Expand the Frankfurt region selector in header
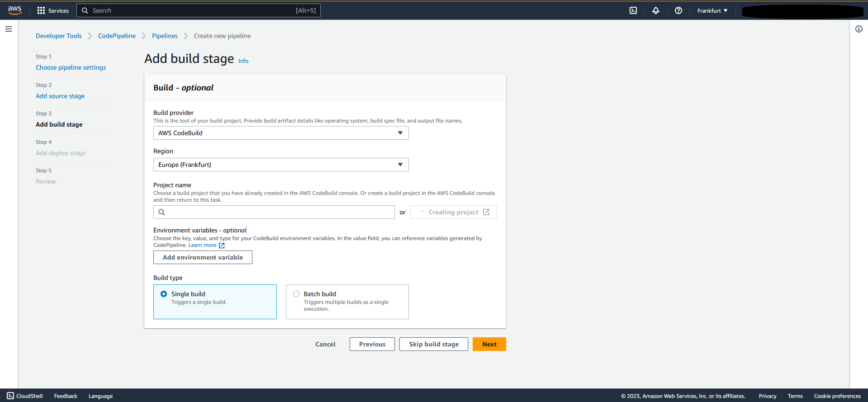Image resolution: width=868 pixels, height=402 pixels. (x=712, y=10)
